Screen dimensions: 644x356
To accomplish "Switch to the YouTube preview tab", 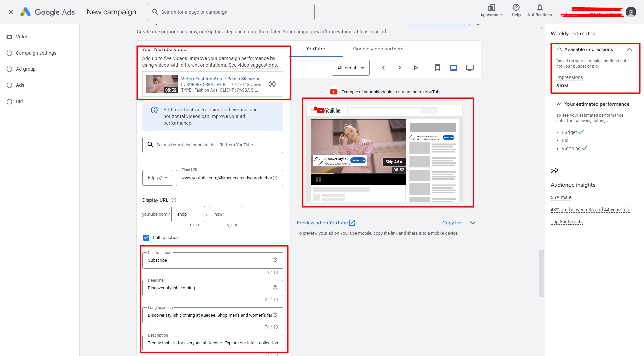I will click(315, 49).
